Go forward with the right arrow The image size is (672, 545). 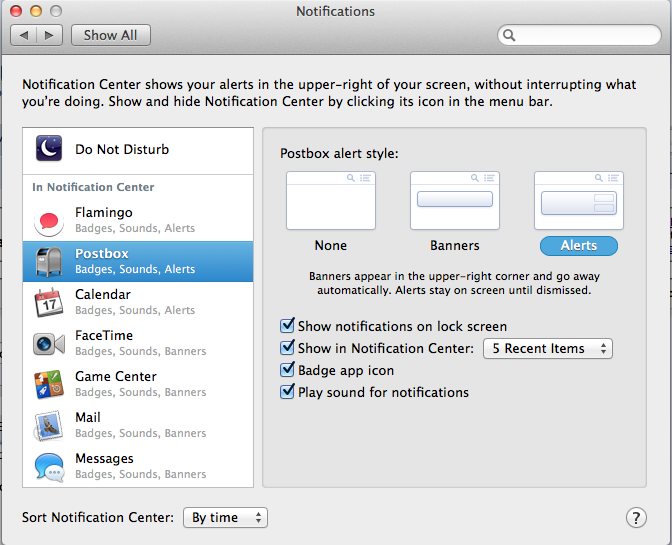point(50,35)
